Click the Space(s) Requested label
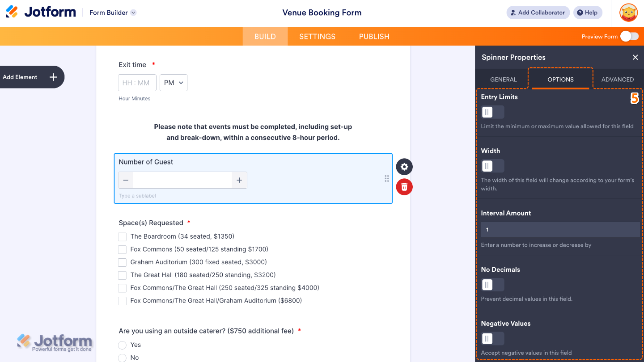 [151, 223]
